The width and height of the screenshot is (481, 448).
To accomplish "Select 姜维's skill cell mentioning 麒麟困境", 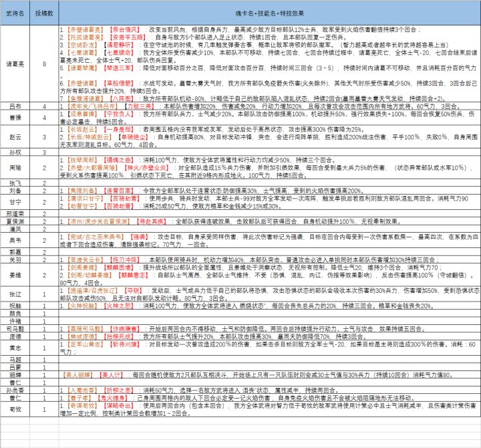I will (270, 275).
